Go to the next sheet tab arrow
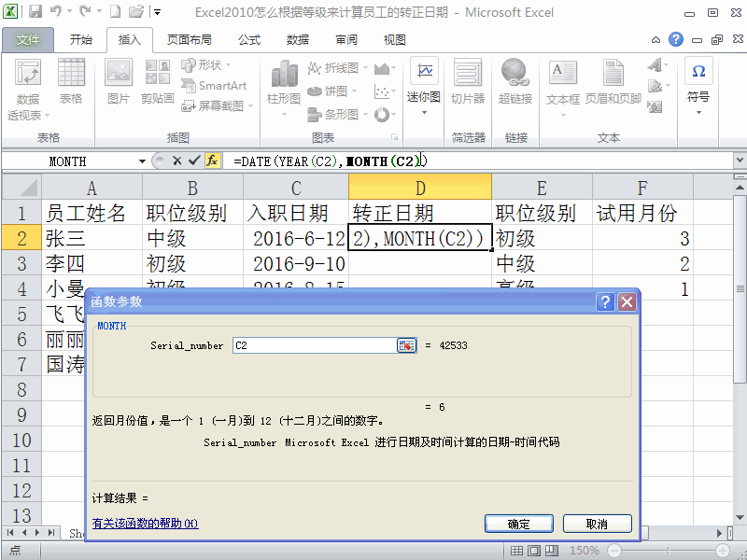This screenshot has width=747, height=560. click(x=36, y=532)
